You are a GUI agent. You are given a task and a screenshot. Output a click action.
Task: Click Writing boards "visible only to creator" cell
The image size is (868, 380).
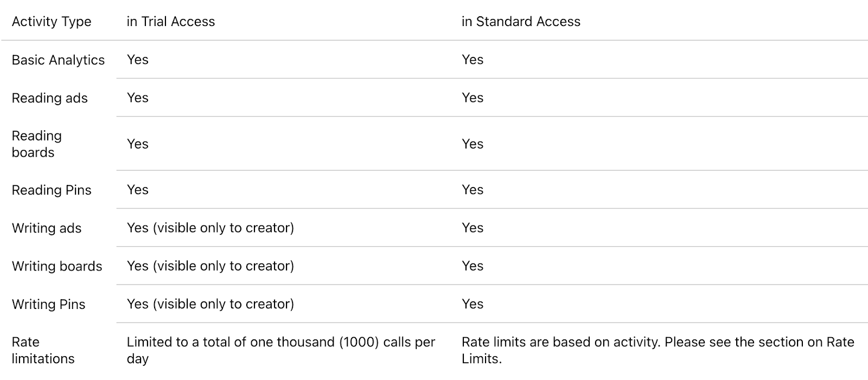point(210,266)
